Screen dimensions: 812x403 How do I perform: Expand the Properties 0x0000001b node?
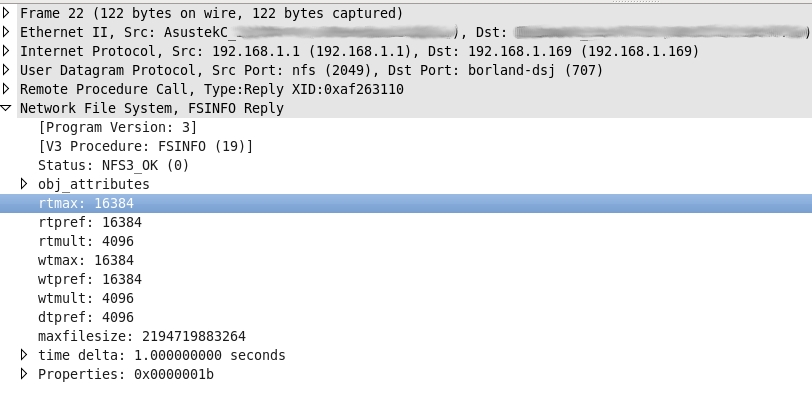(25, 374)
